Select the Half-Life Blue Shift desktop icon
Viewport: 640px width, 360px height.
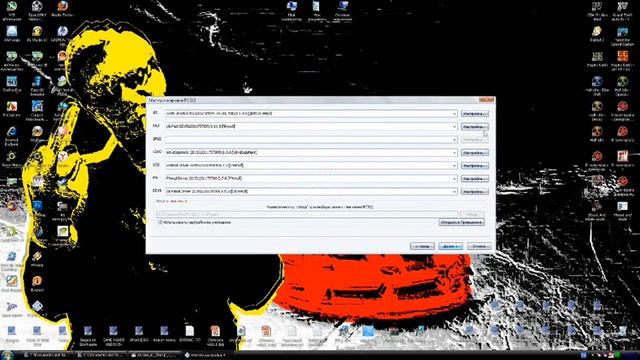597,86
